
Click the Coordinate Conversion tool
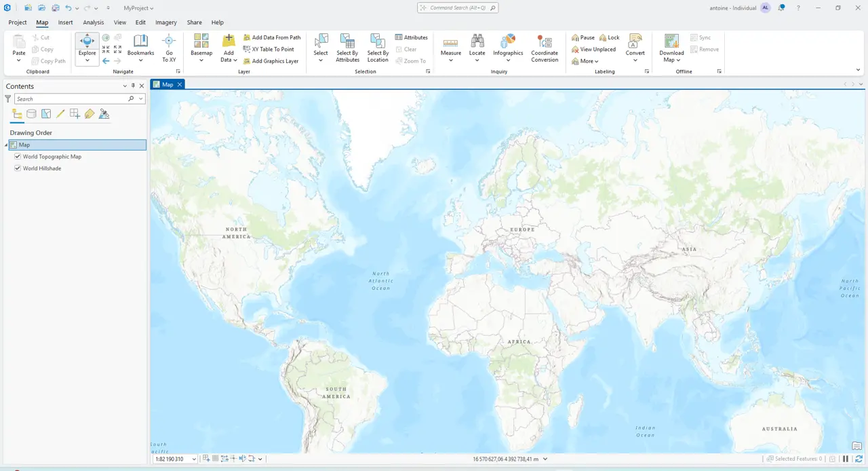pos(545,48)
